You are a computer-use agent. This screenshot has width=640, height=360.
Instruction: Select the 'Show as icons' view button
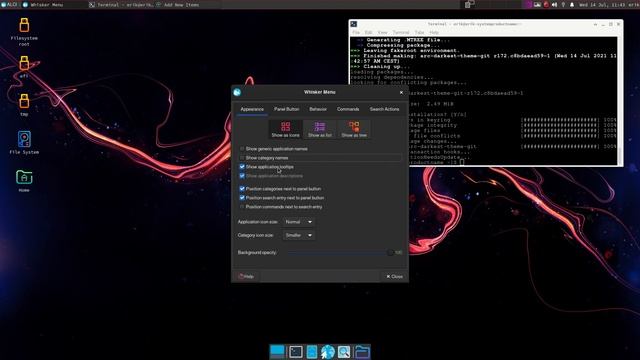click(285, 129)
